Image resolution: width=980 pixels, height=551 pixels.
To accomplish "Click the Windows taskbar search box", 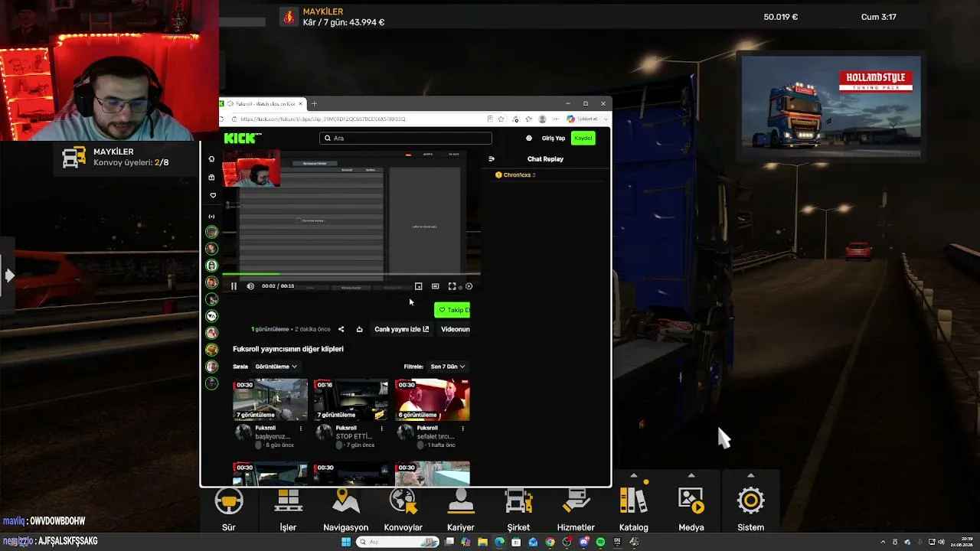I will pyautogui.click(x=397, y=542).
